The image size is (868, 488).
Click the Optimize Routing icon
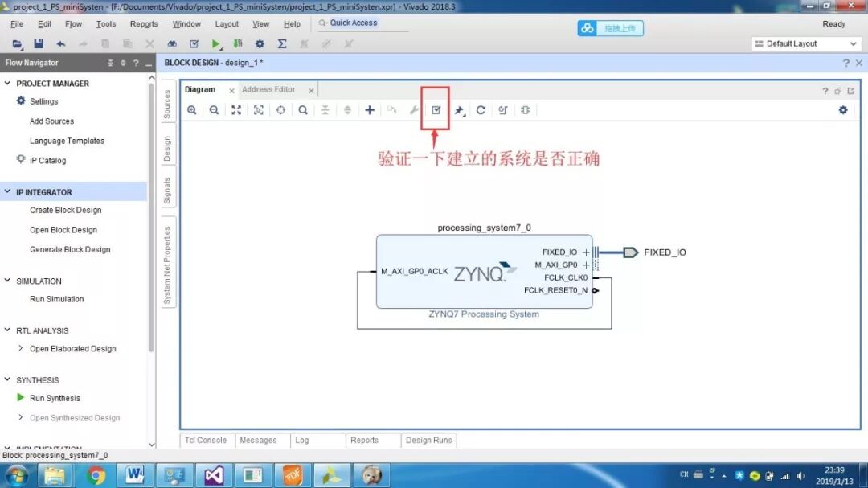tap(502, 109)
